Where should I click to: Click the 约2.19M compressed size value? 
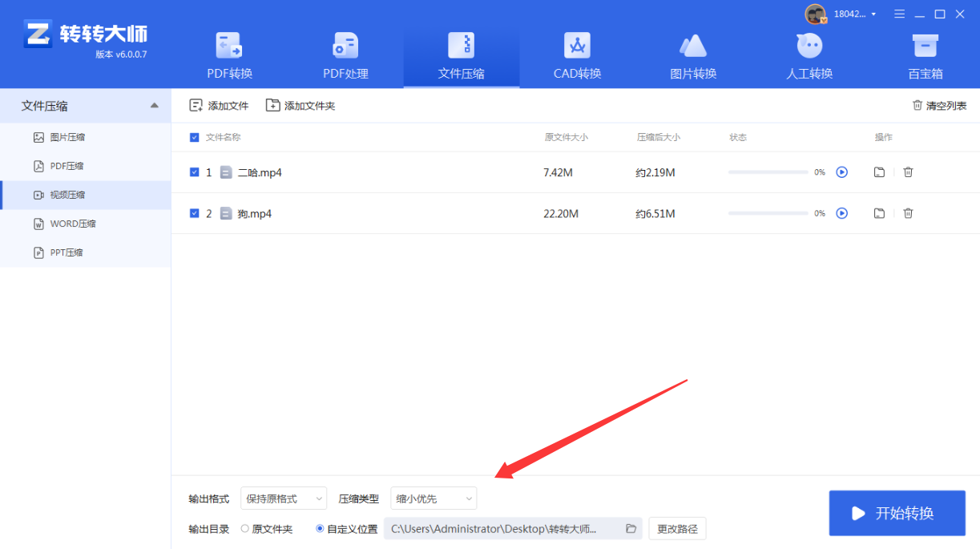click(x=655, y=172)
